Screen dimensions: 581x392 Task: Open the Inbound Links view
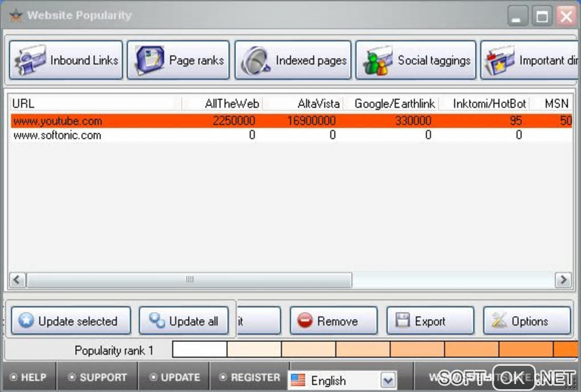(x=66, y=60)
